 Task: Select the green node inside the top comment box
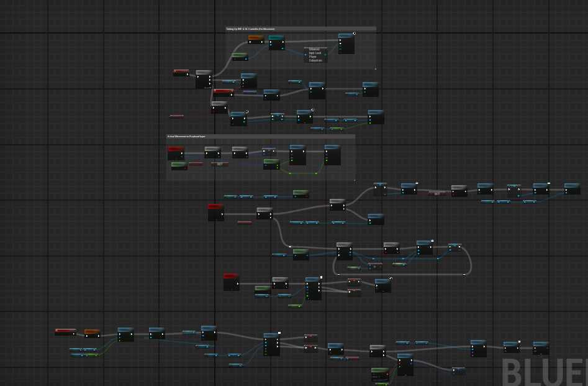pos(239,57)
